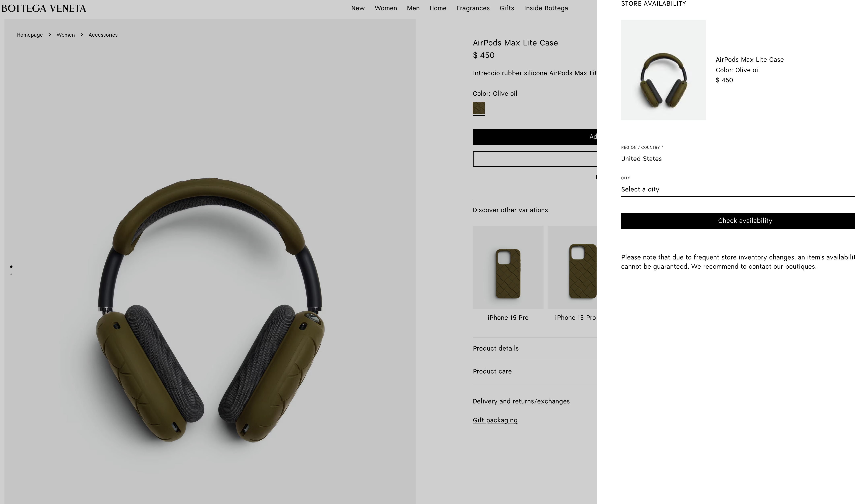Select the second image carousel dot

coord(11,274)
